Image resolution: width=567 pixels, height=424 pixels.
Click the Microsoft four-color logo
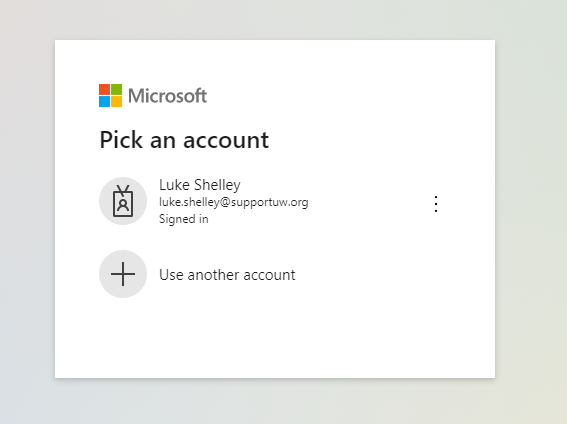110,96
